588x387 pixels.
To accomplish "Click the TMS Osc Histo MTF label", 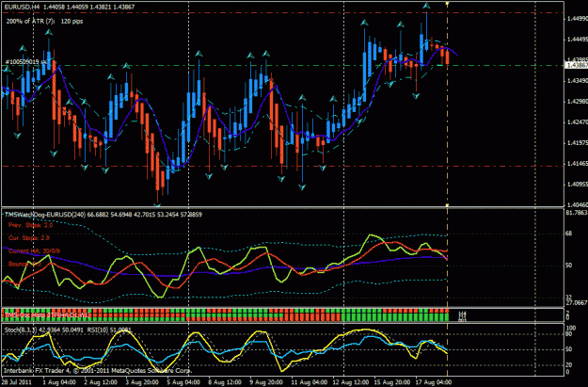I will coord(46,314).
